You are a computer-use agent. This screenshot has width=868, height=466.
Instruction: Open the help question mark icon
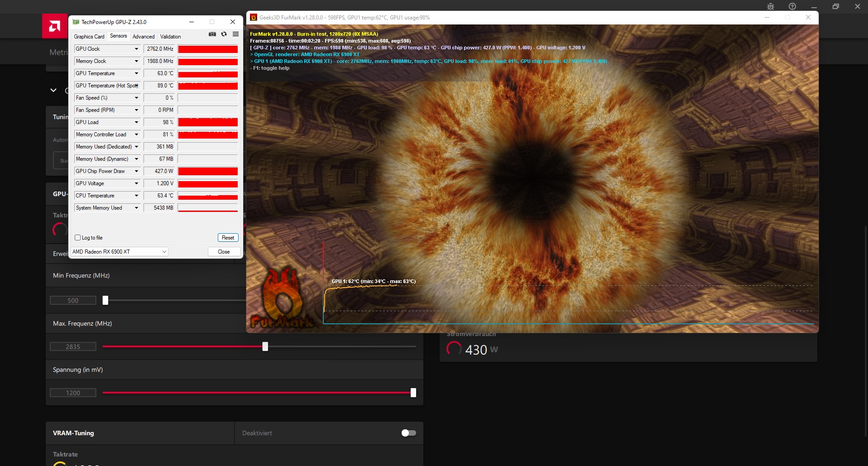(x=792, y=6)
